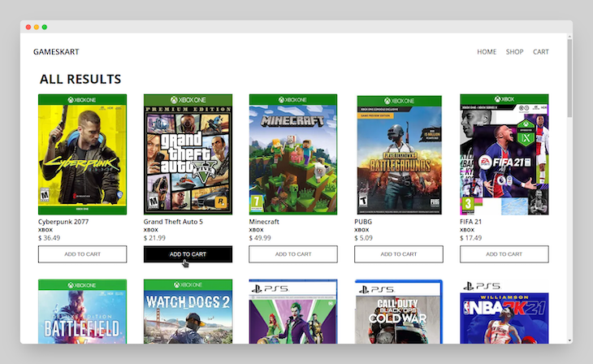Click the FIFA 21 product title
This screenshot has height=364, width=593.
471,222
